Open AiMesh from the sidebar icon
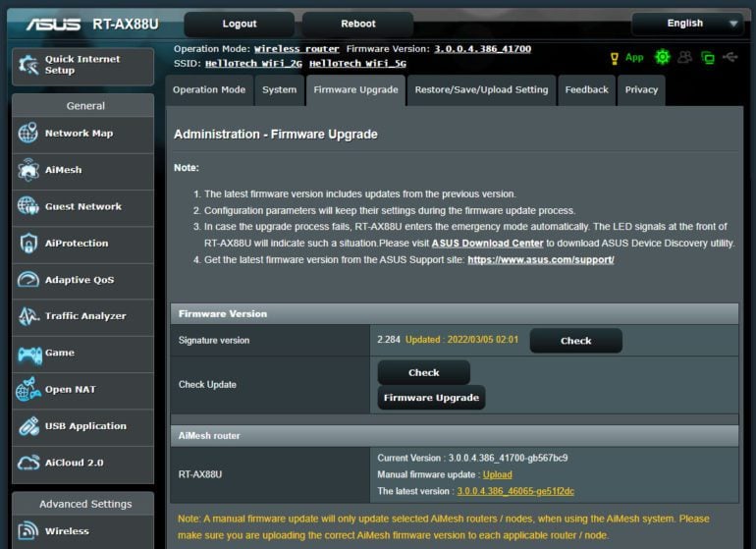Viewport: 756px width, 549px height. (28, 170)
